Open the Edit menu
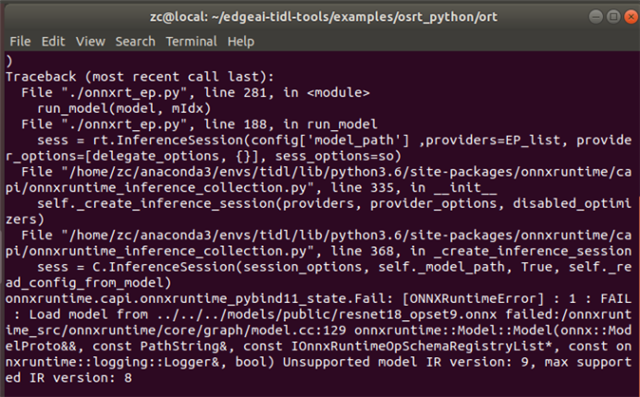 click(53, 41)
